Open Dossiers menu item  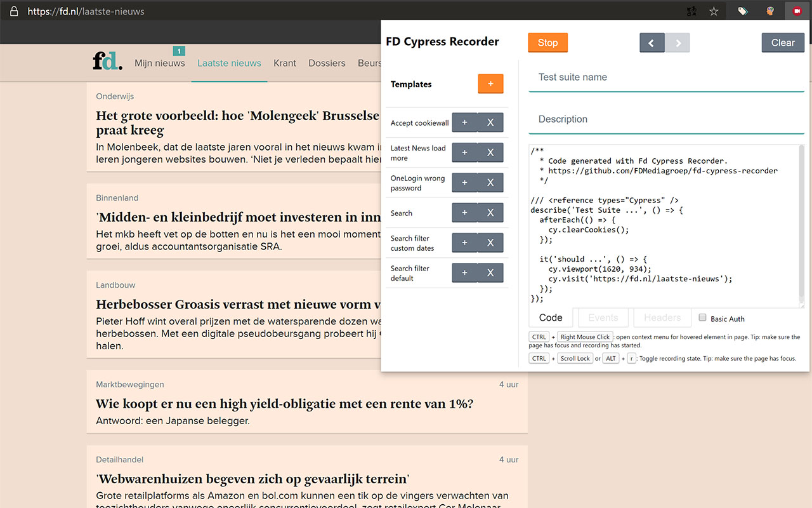[327, 63]
